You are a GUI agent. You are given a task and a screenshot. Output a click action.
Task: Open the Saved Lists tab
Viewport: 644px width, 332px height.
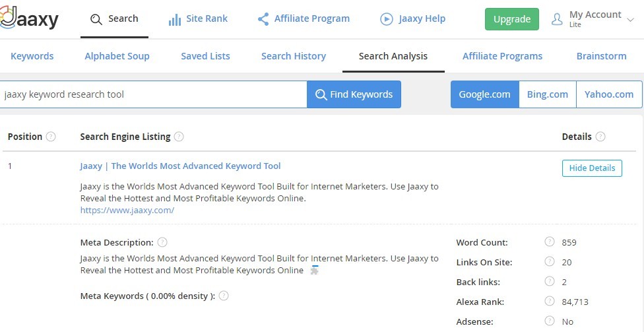click(205, 56)
